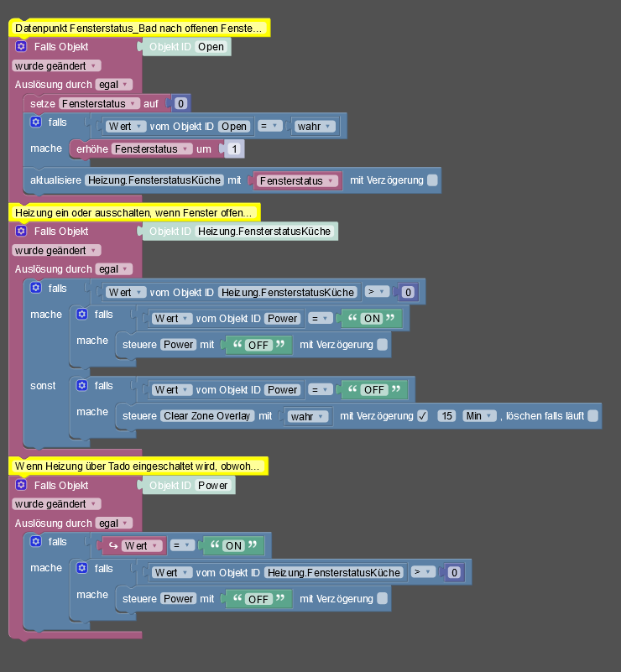Select yellow comment Wenn Heizung über Tado
The height and width of the screenshot is (672, 621).
[138, 466]
